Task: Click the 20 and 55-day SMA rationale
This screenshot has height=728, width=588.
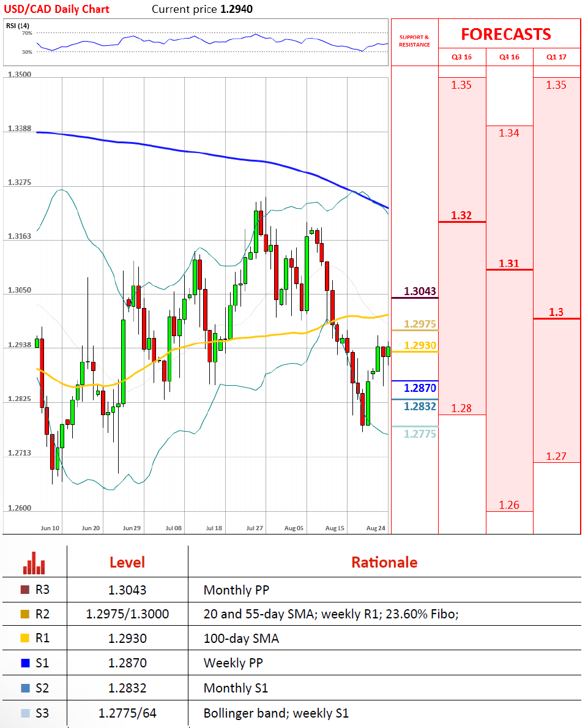Action: [331, 614]
